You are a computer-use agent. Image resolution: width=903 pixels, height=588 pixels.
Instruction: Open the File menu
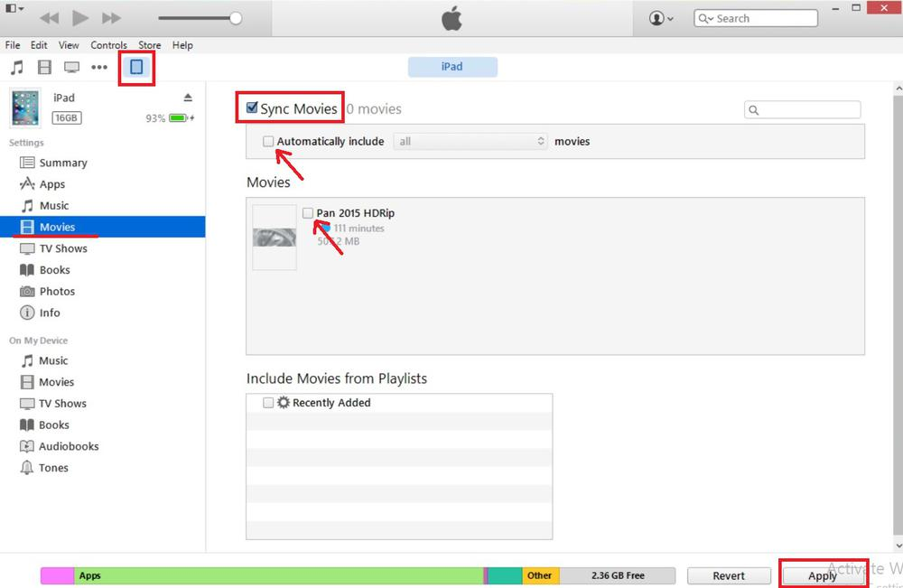pyautogui.click(x=13, y=45)
